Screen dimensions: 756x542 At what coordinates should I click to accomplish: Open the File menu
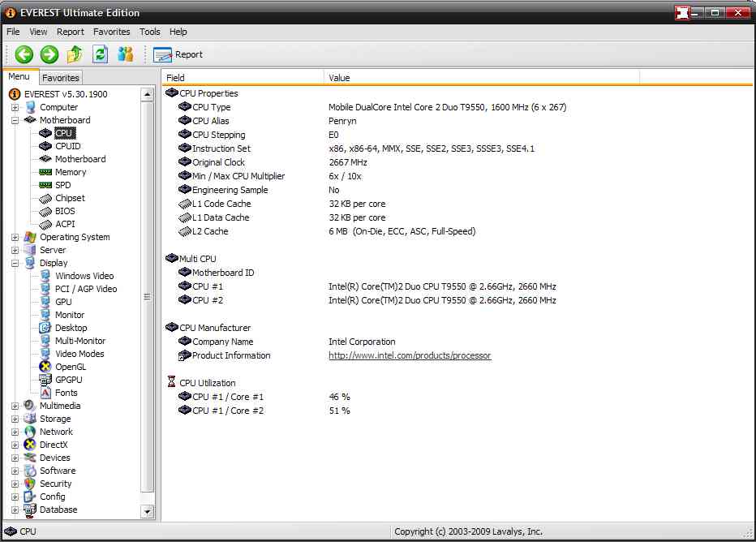13,32
